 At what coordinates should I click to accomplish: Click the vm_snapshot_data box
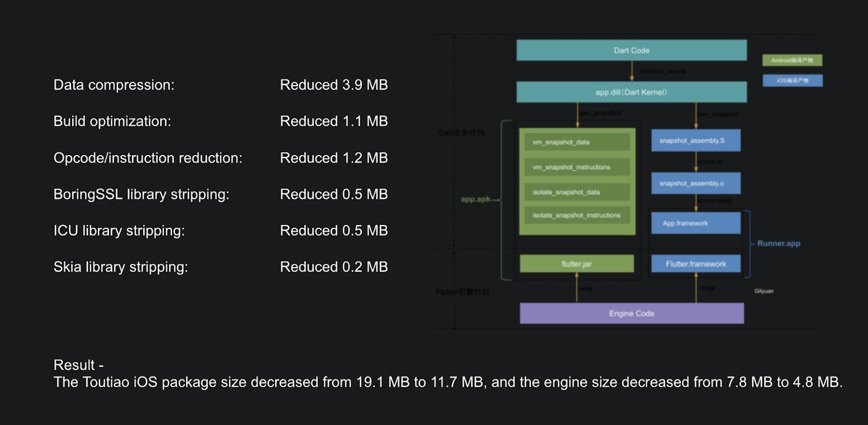click(x=577, y=142)
